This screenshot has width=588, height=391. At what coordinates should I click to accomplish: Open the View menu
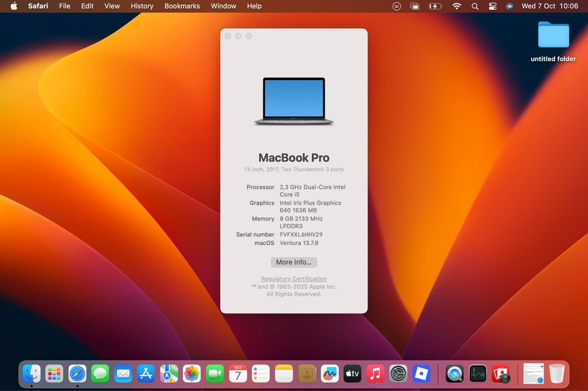click(x=112, y=6)
